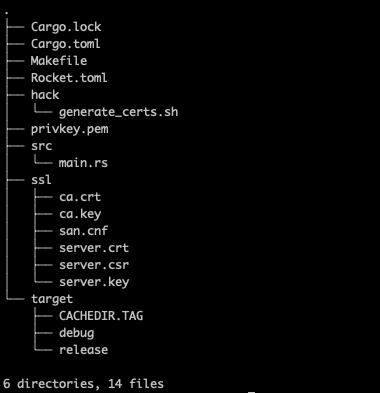
Task: Click the san.cnf config file
Action: pos(84,231)
